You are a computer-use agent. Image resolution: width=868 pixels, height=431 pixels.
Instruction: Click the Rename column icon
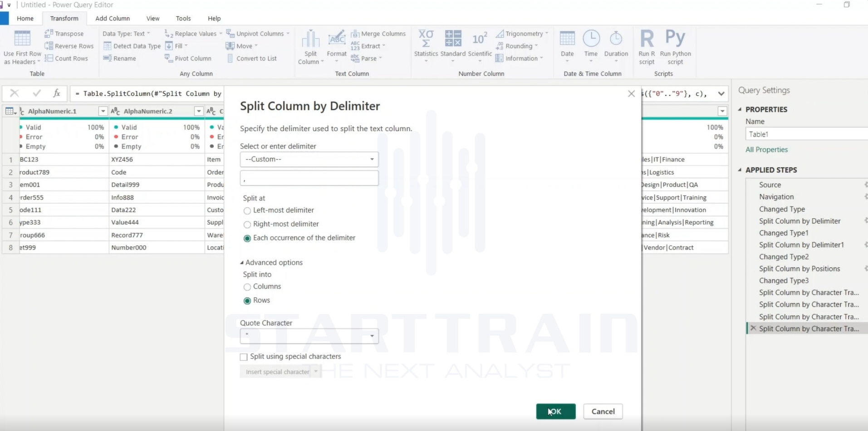tap(107, 58)
